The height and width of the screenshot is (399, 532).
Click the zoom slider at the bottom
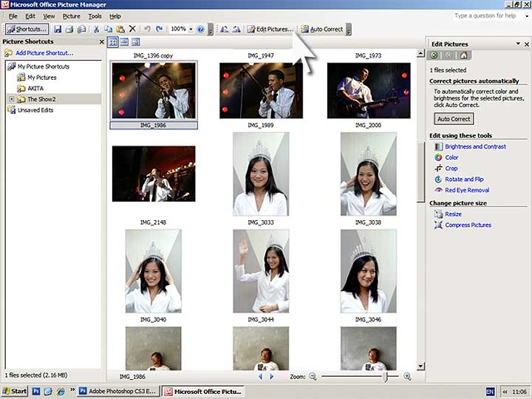pyautogui.click(x=385, y=376)
